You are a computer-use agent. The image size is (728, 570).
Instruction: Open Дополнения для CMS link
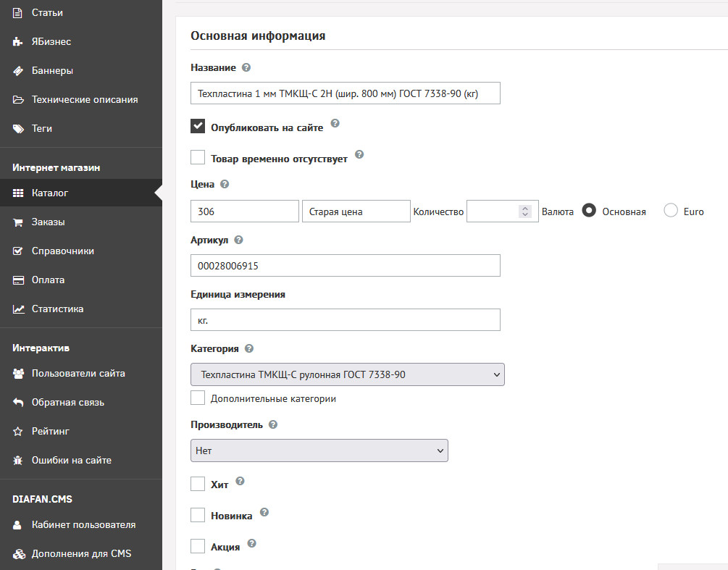[81, 553]
